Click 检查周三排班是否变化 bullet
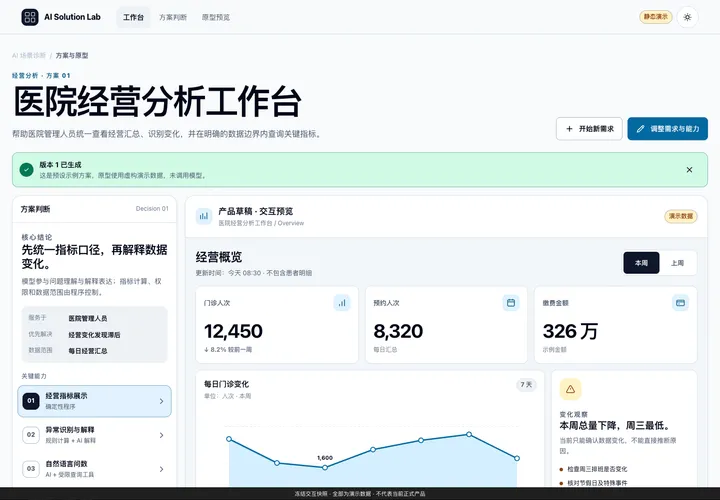Viewport: 720px width, 500px height. (x=597, y=469)
